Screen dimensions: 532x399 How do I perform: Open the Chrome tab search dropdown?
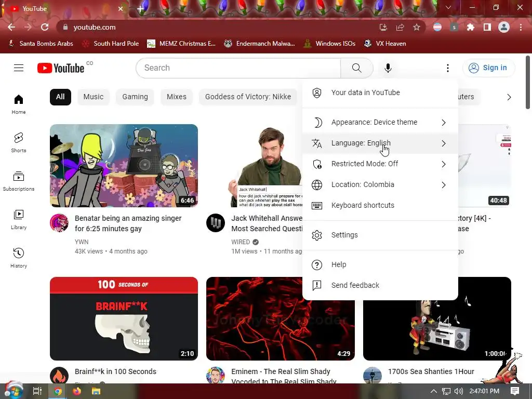pyautogui.click(x=448, y=7)
